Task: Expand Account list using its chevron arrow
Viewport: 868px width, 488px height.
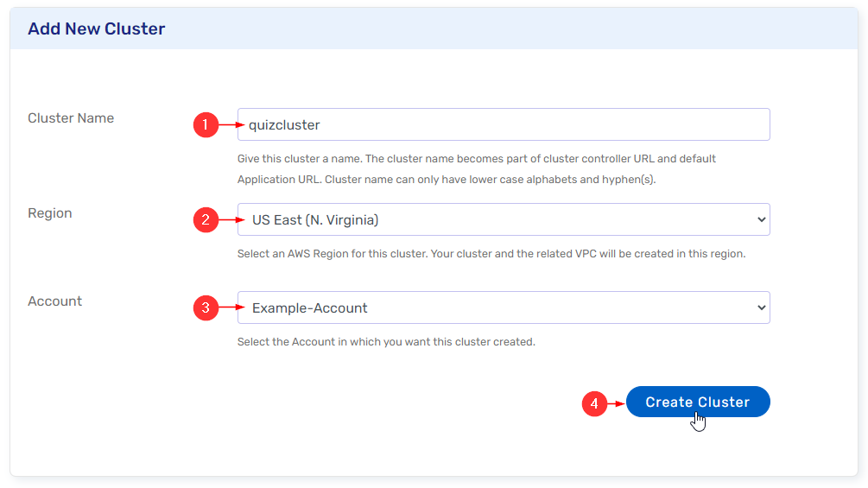Action: click(761, 307)
